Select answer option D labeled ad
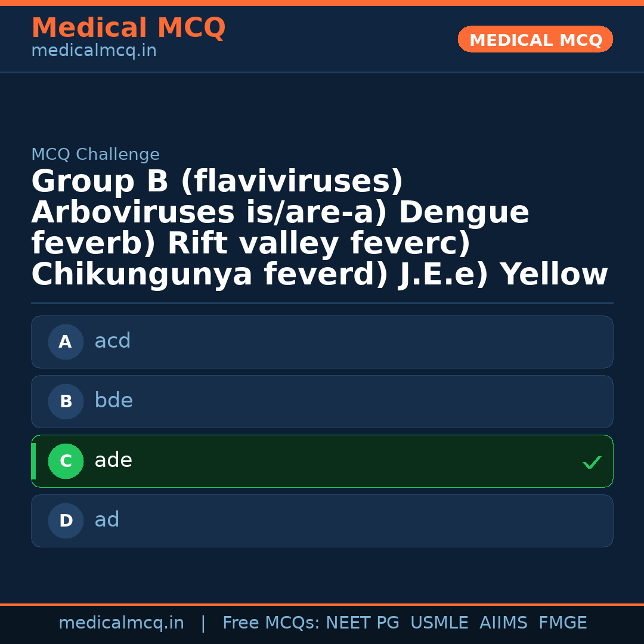This screenshot has width=644, height=644. click(x=322, y=521)
